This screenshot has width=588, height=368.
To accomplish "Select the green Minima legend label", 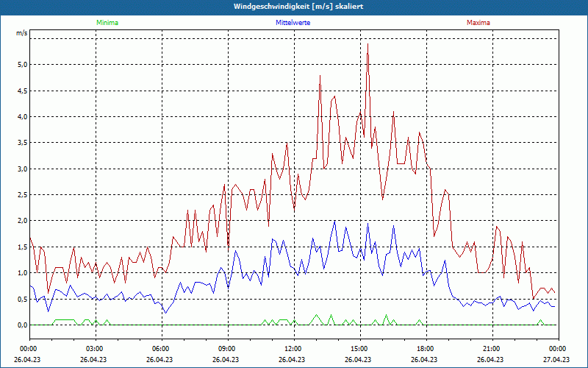I will (107, 23).
